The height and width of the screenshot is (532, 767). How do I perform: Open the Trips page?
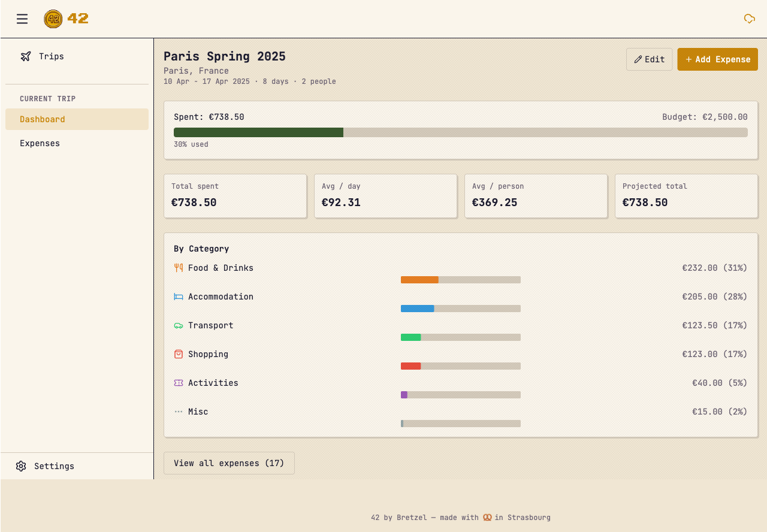(x=51, y=56)
